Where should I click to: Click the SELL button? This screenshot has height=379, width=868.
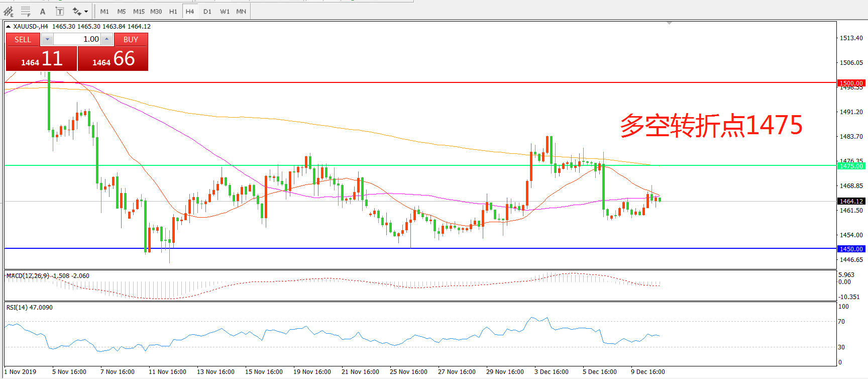pyautogui.click(x=23, y=39)
